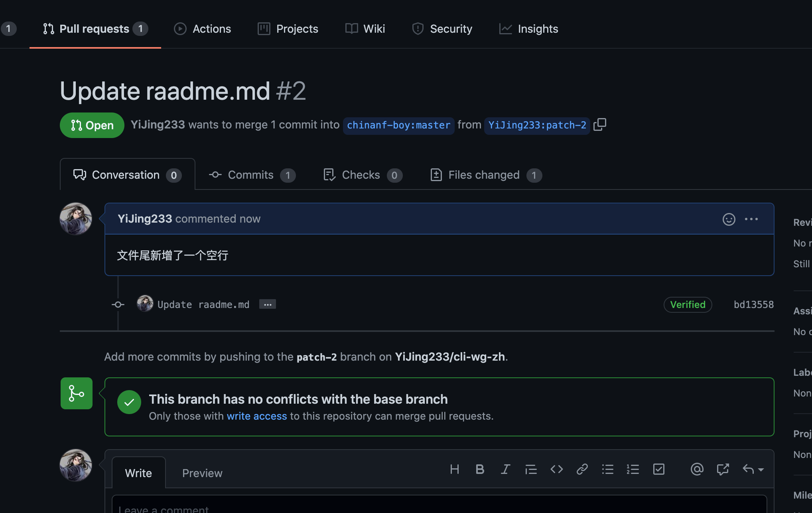Insert a hyperlink in the comment
This screenshot has height=513, width=812.
[x=582, y=469]
